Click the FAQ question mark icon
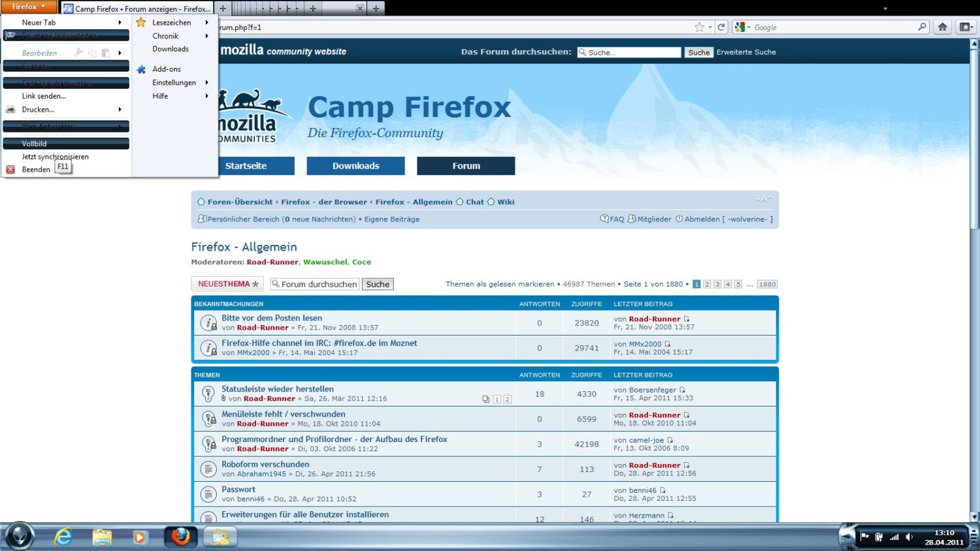 (x=604, y=219)
